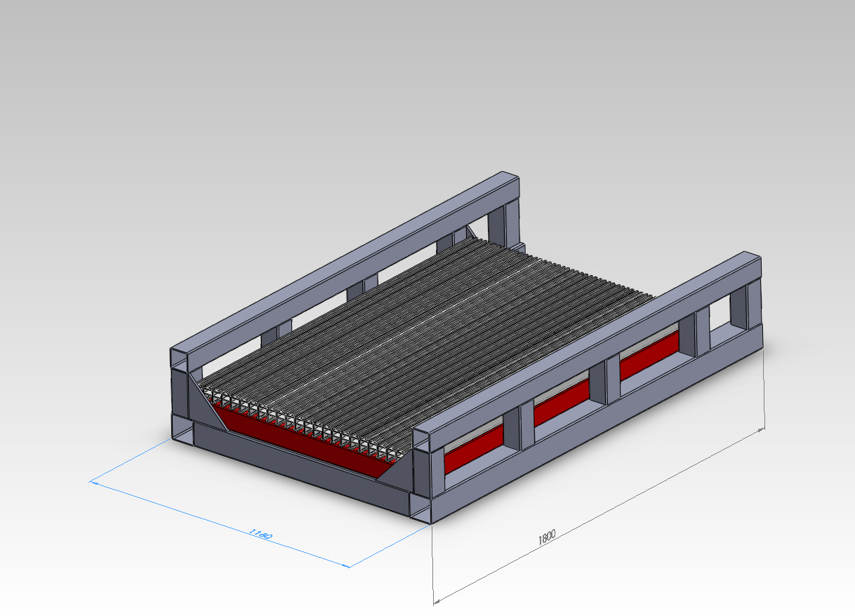Select the roller conveyor bed surface

point(435,330)
